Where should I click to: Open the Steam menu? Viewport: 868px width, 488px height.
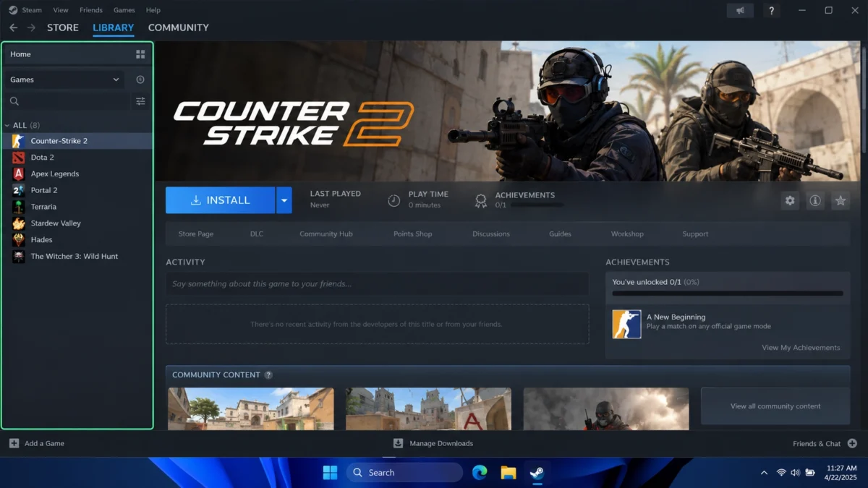click(x=32, y=10)
